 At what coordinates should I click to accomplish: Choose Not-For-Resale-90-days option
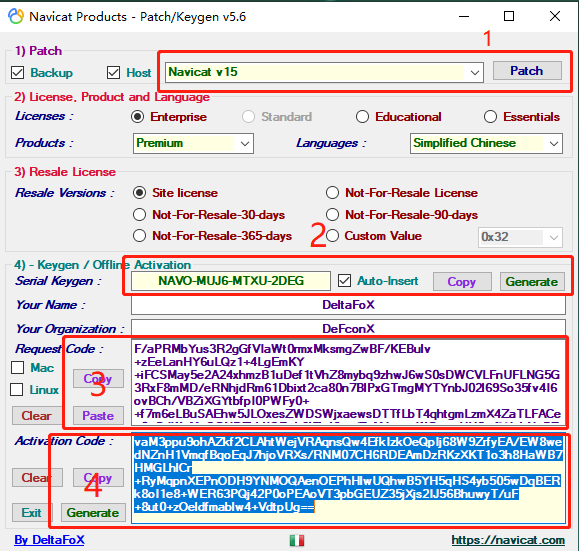(x=332, y=215)
